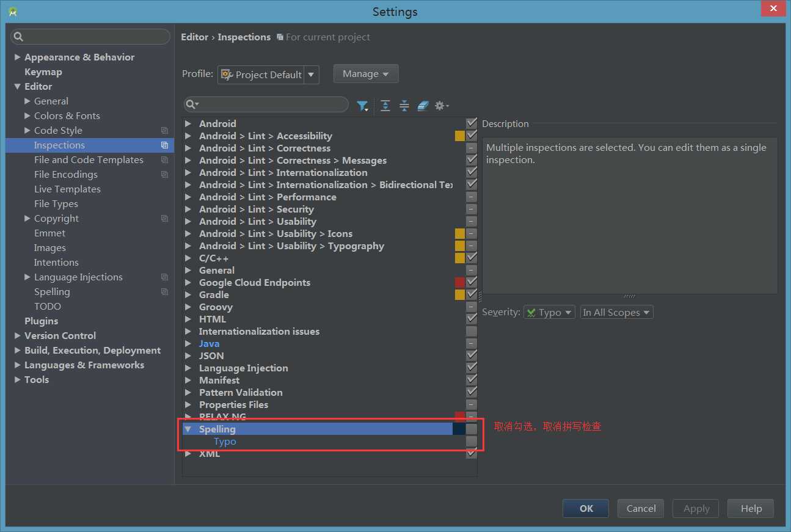Click the magnifier in inspections search field
The width and height of the screenshot is (791, 532).
coord(192,105)
